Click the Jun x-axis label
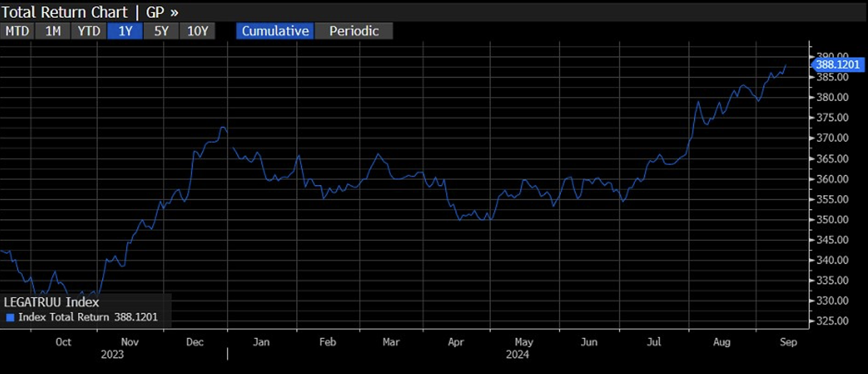 [x=589, y=342]
